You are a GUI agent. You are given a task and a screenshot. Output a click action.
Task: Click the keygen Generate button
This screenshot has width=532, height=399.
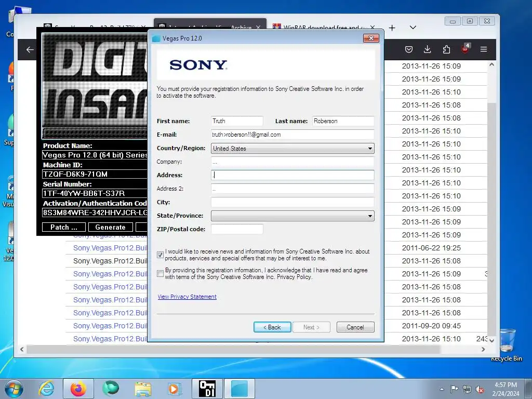click(x=110, y=228)
